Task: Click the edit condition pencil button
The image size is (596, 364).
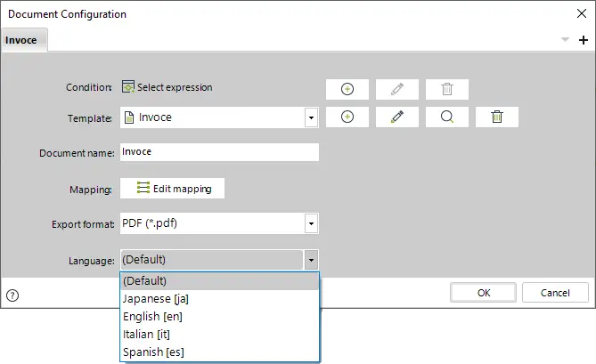Action: 396,89
